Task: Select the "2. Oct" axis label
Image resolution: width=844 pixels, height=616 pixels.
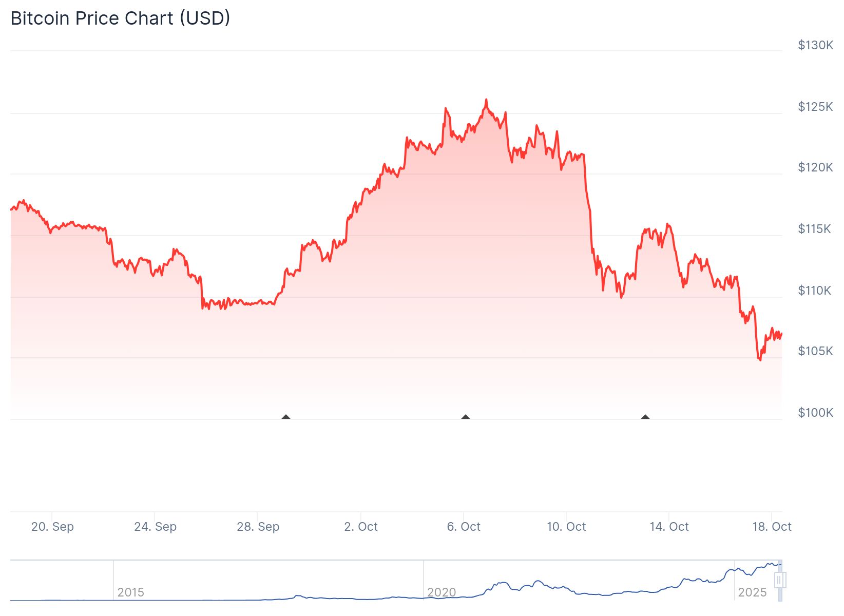Action: coord(361,527)
